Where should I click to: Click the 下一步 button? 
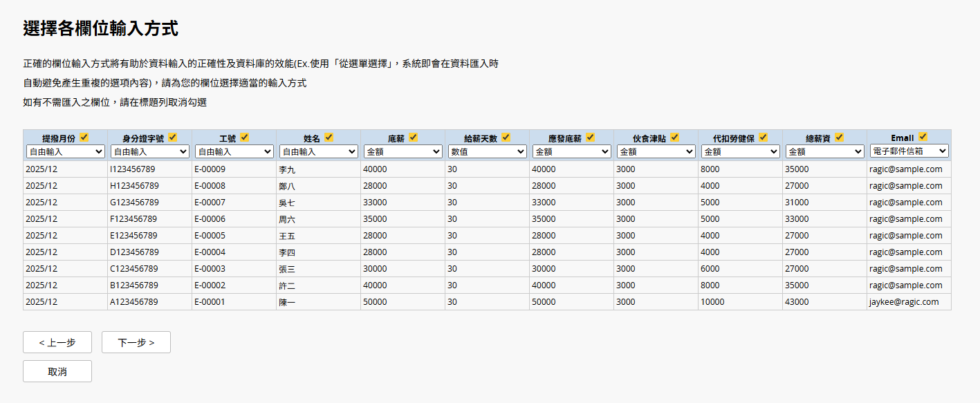click(x=136, y=342)
